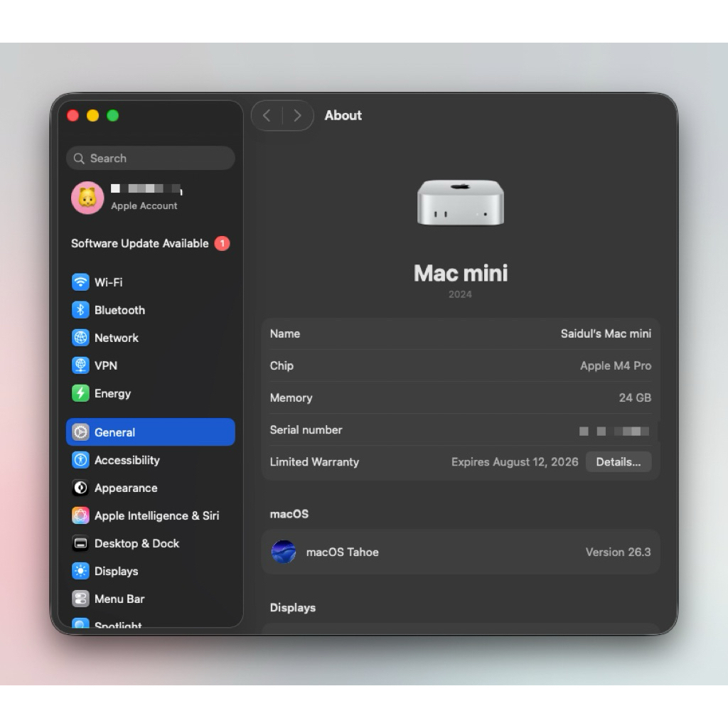Go forward with the right chevron
728x728 pixels.
click(298, 116)
